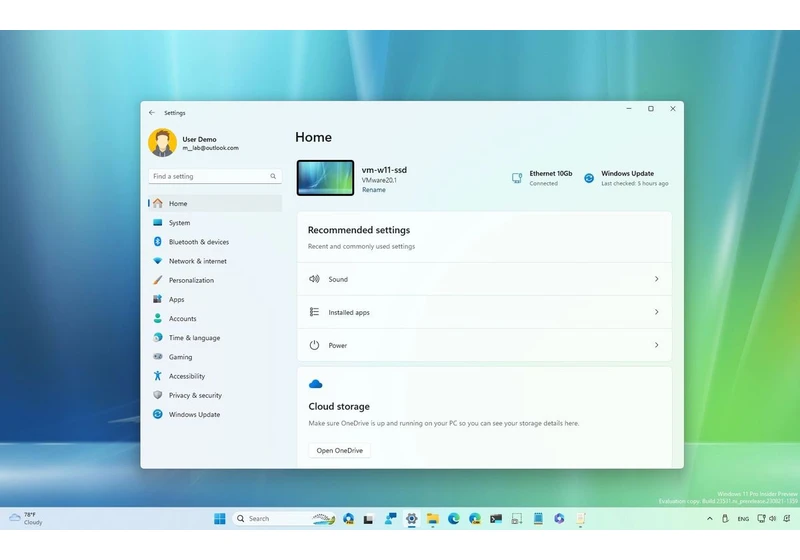The height and width of the screenshot is (560, 800).
Task: Open Network & internet settings
Action: click(x=214, y=261)
